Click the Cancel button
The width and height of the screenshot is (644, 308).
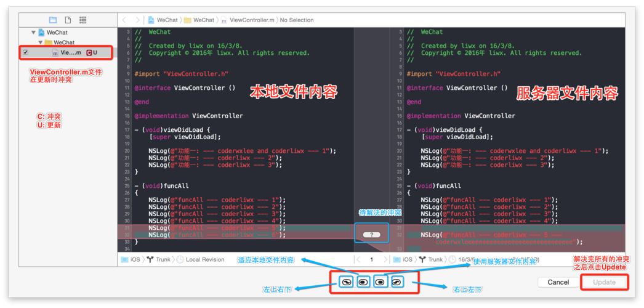pyautogui.click(x=558, y=282)
